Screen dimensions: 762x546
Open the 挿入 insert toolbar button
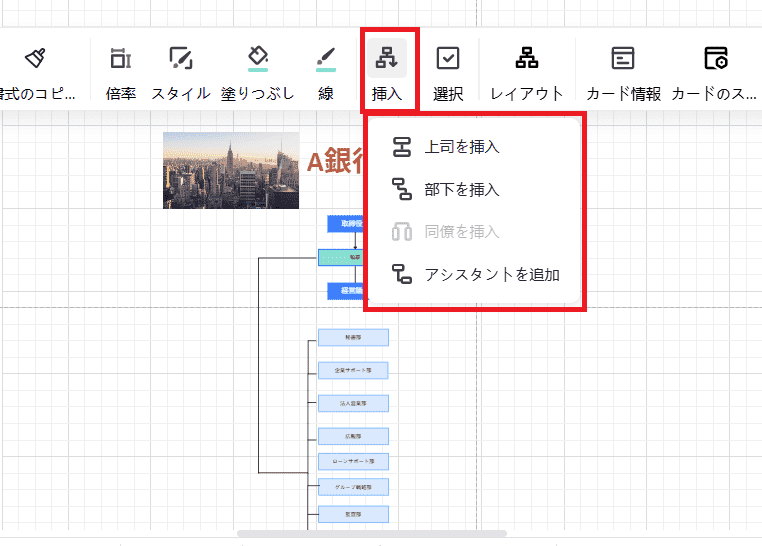pyautogui.click(x=387, y=73)
